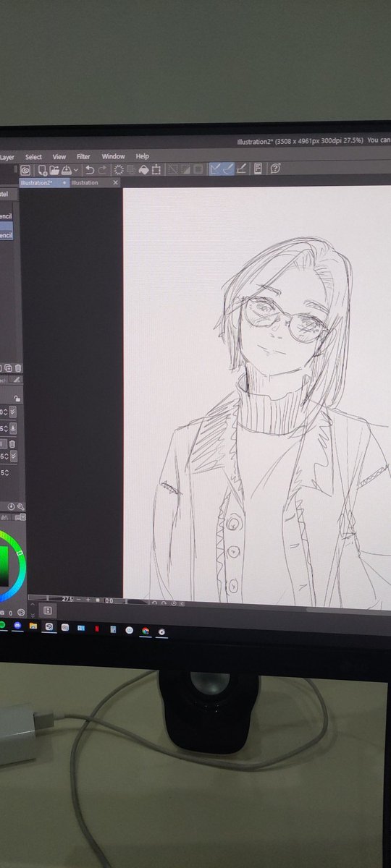Open Clip Studio Paint taskbar icon
The image size is (391, 868).
click(x=49, y=626)
